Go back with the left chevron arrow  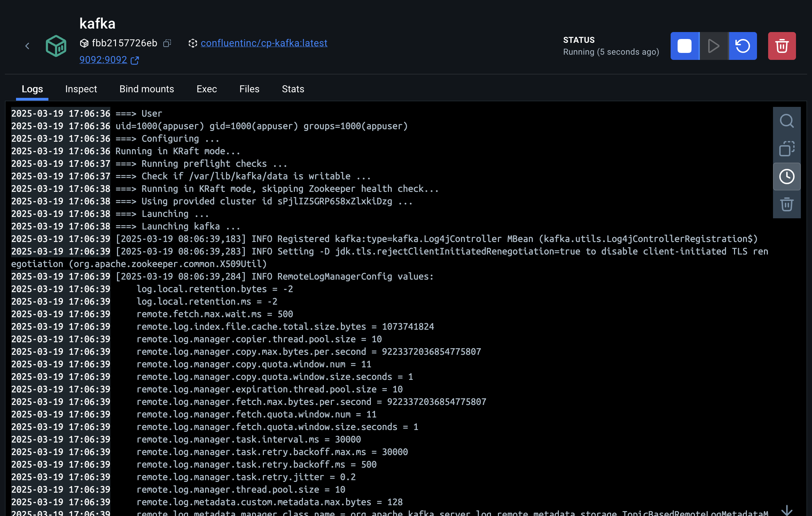(28, 46)
